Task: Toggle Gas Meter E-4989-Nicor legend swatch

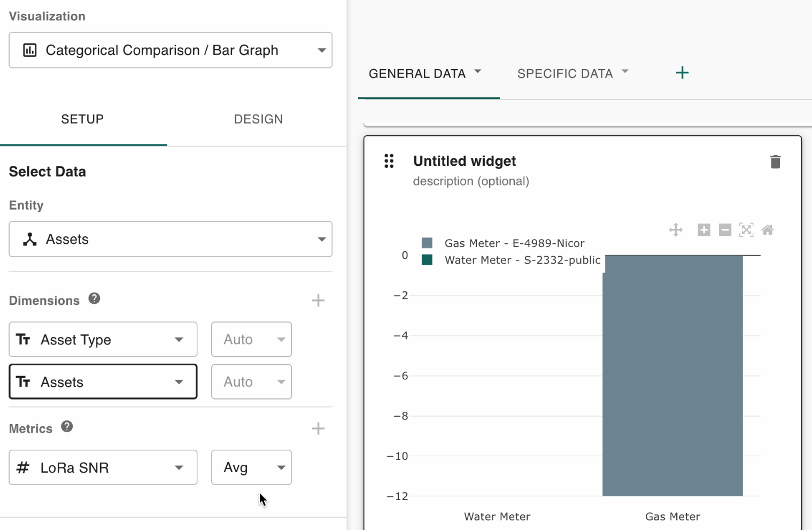Action: (x=427, y=243)
